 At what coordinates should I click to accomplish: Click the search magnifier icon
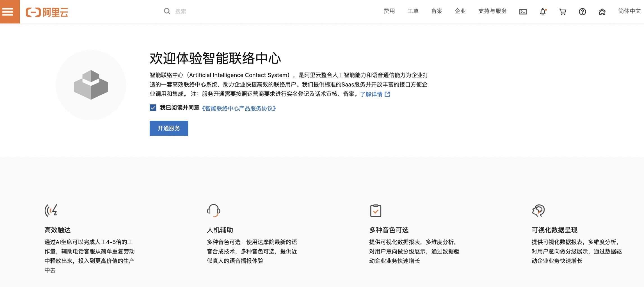tap(167, 11)
